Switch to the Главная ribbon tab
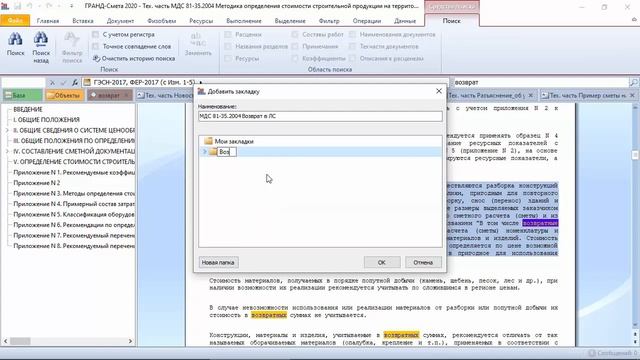 pos(48,21)
